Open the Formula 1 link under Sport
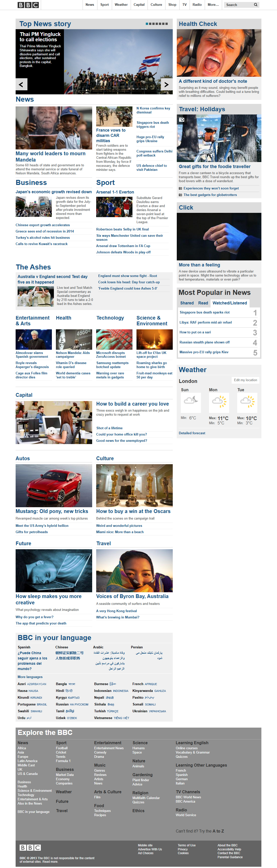Image resolution: width=277 pixels, height=868 pixels. coord(63,761)
